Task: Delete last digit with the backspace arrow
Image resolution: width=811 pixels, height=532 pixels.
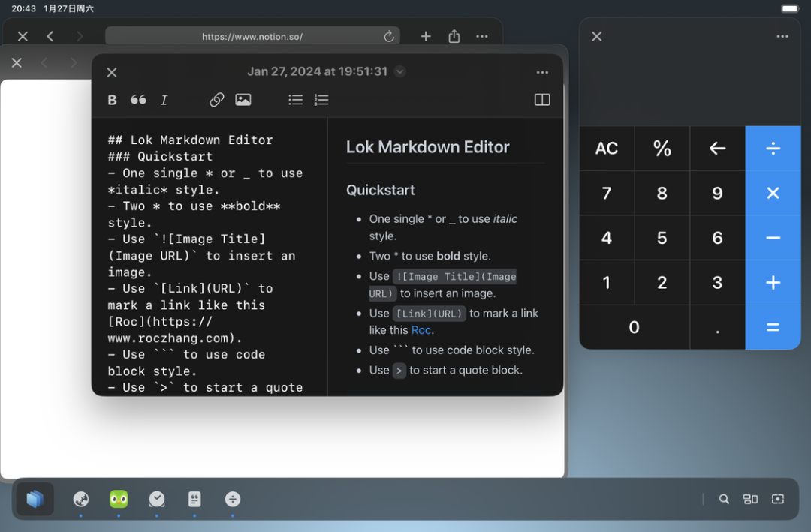Action: coord(717,149)
